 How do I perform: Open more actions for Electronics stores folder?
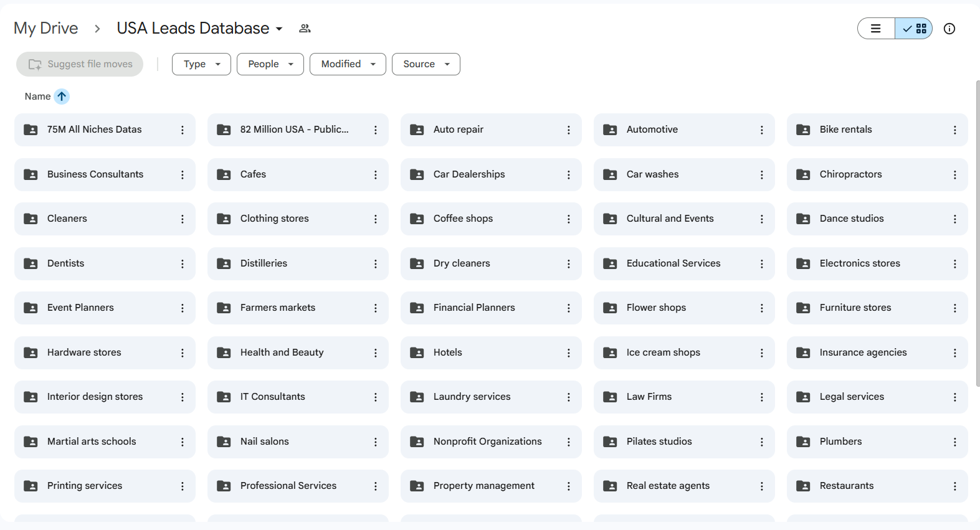tap(955, 264)
